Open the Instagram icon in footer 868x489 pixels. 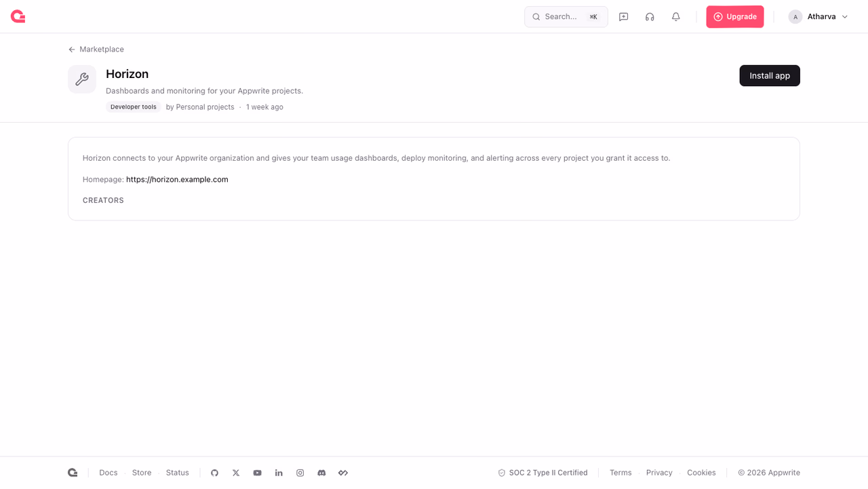point(300,473)
